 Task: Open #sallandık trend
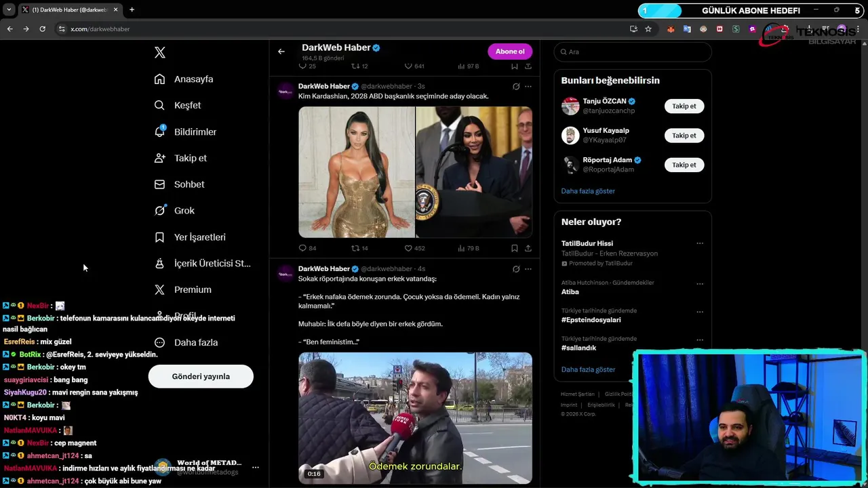[578, 348]
